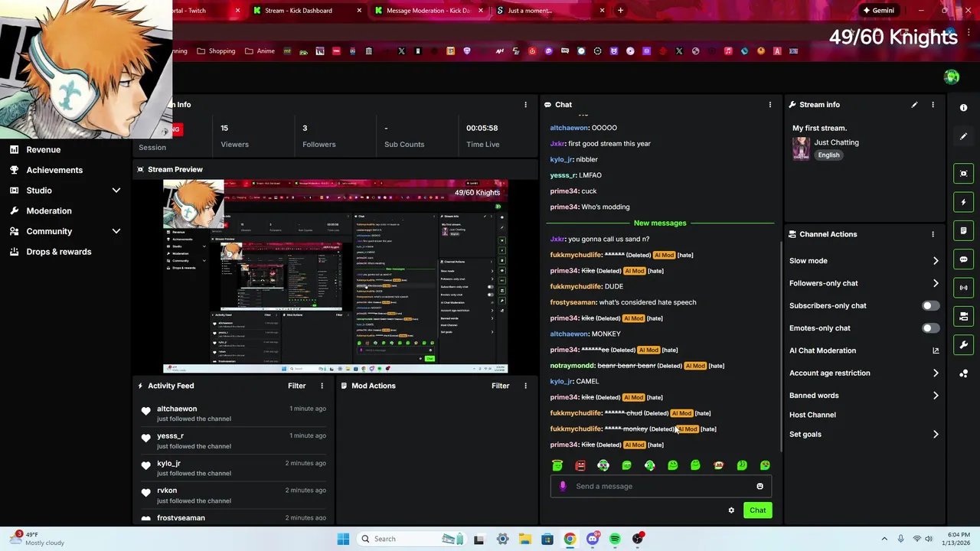Click the '15' viewers count
Viewport: 980px width, 551px height.
[224, 128]
